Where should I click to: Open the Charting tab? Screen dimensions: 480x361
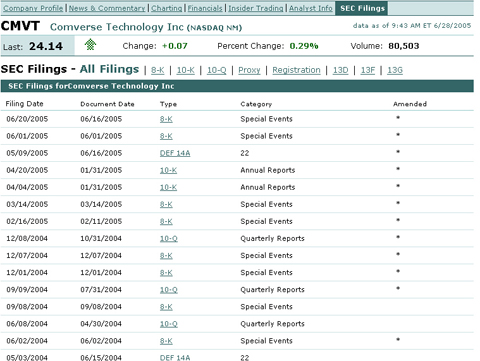pos(167,8)
